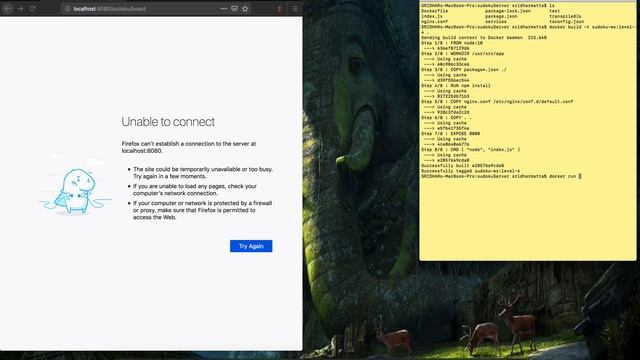The width and height of the screenshot is (640, 360).
Task: Click 'Step 5/8 : COPY nginx.conf' line
Action: coord(497,102)
